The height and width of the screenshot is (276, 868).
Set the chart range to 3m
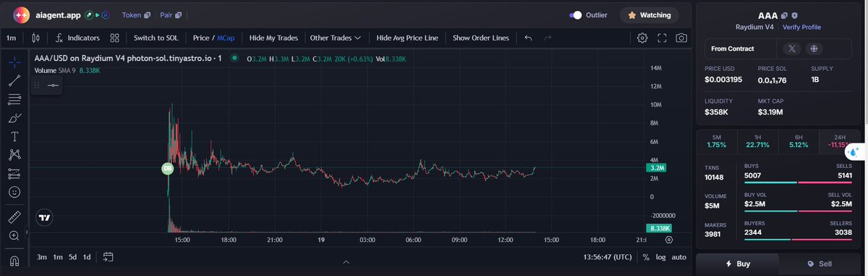pyautogui.click(x=42, y=256)
